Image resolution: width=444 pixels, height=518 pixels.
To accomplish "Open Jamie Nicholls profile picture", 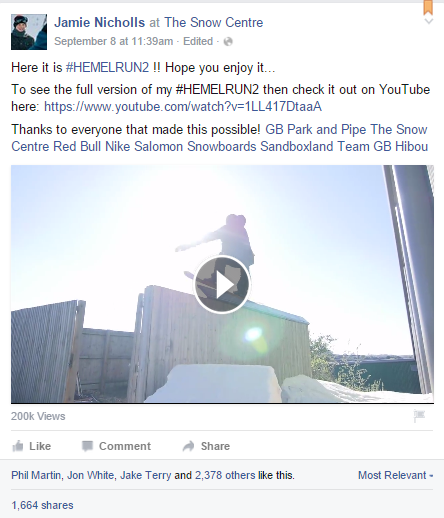I will click(x=29, y=32).
